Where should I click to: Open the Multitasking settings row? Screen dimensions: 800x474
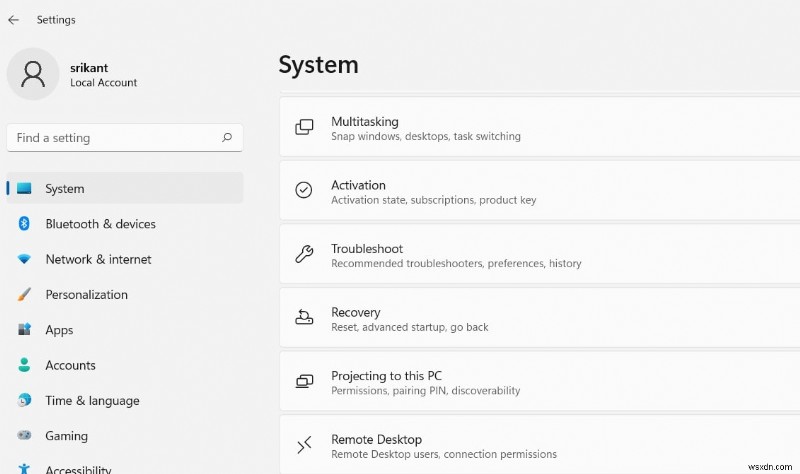pyautogui.click(x=540, y=127)
